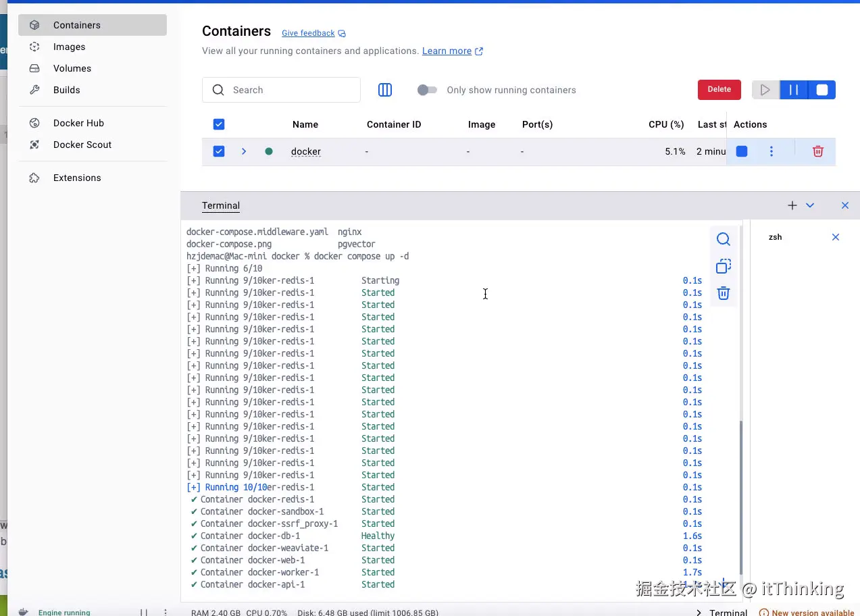Copy the terminal output with copy icon
The image size is (860, 616).
(x=724, y=266)
